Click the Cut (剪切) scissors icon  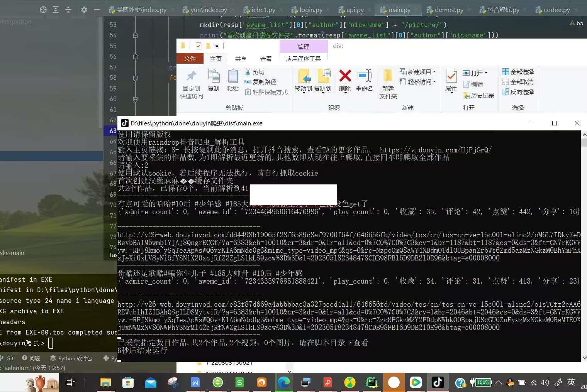248,72
